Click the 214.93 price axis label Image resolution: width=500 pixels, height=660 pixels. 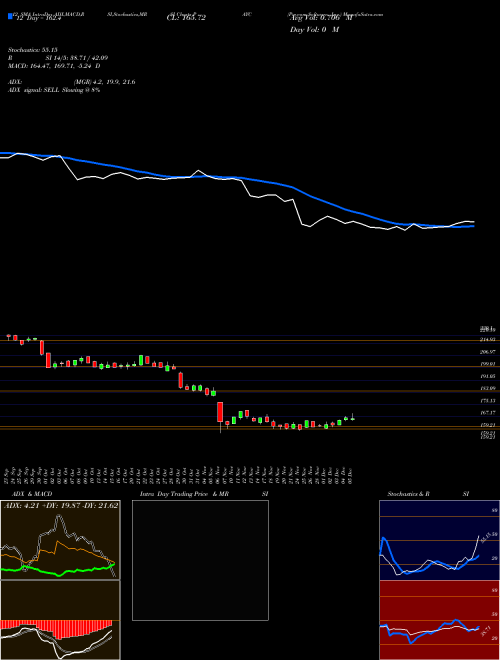(489, 339)
